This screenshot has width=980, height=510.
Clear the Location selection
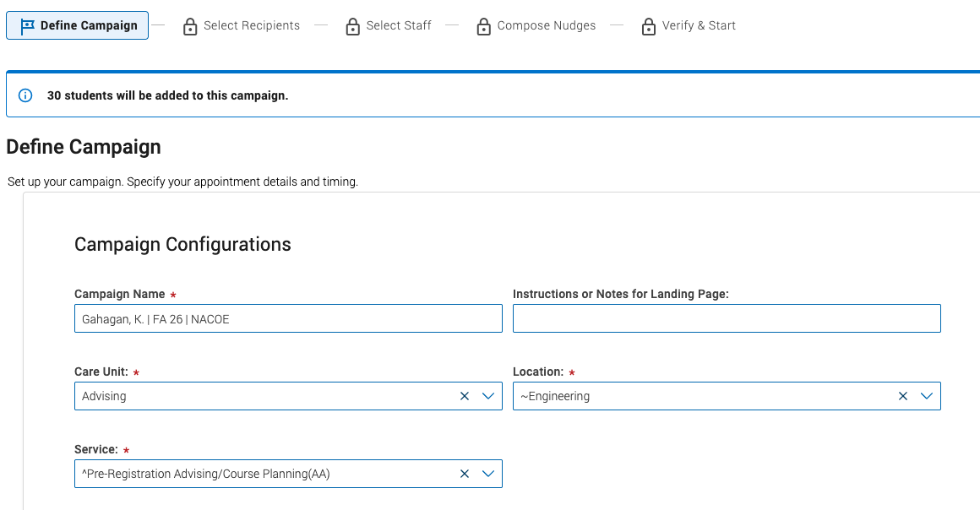(903, 396)
